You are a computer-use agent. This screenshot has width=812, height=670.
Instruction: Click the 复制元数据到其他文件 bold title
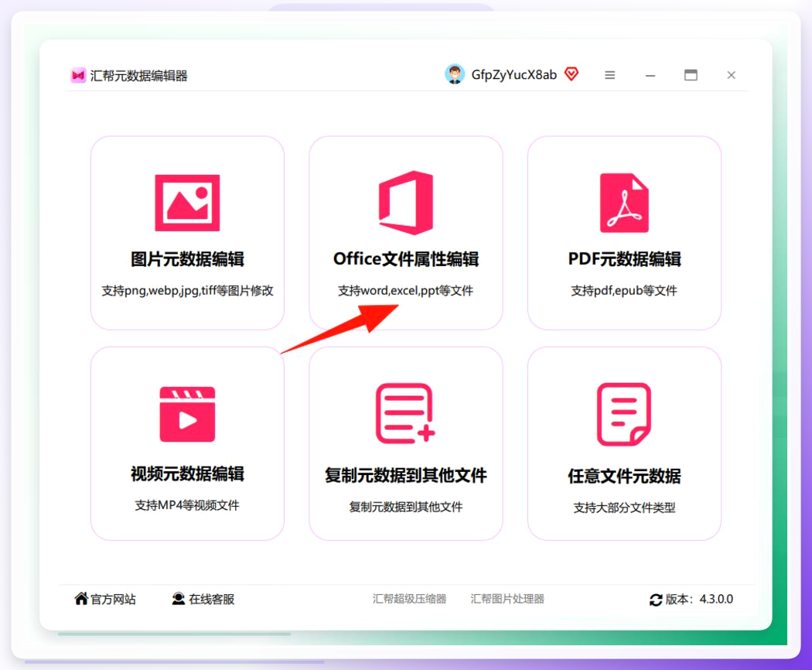coord(406,475)
